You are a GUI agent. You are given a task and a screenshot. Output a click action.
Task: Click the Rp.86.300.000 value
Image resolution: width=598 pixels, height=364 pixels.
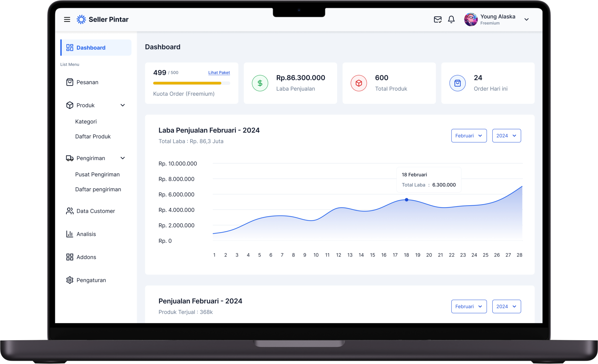(300, 78)
